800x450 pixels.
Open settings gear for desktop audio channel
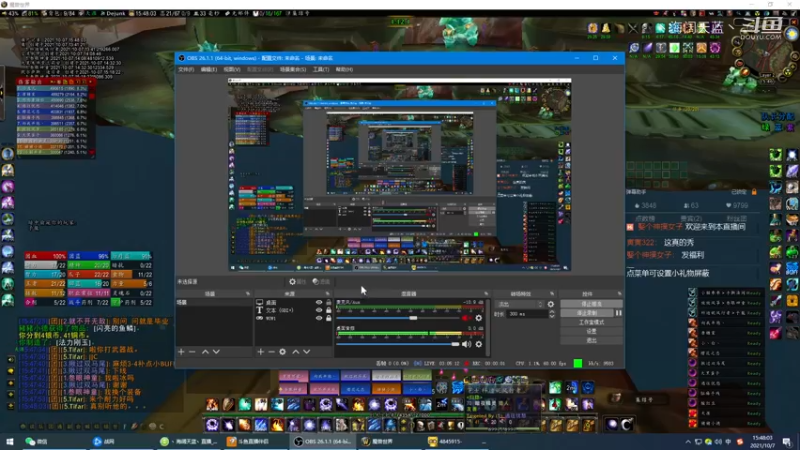point(479,344)
